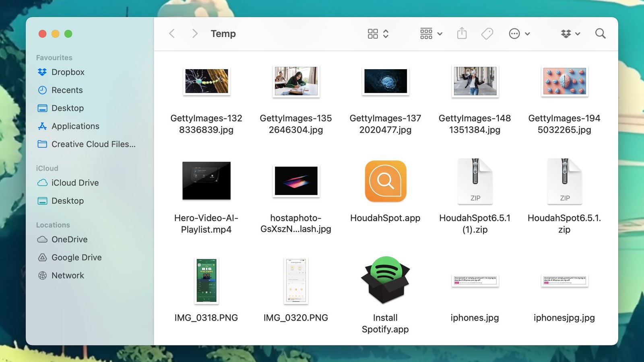This screenshot has width=644, height=362.
Task: Click the file name IMG_0318.PNG
Action: 206,318
